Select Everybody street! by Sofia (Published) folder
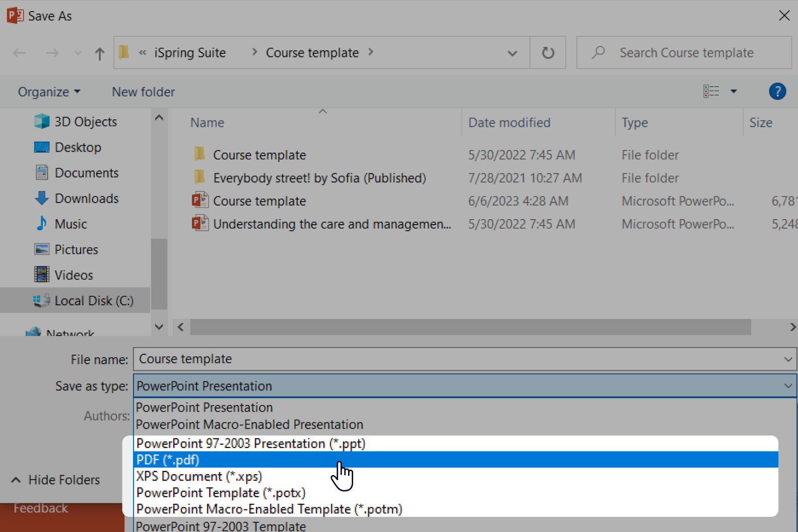Viewport: 798px width, 532px height. [319, 178]
